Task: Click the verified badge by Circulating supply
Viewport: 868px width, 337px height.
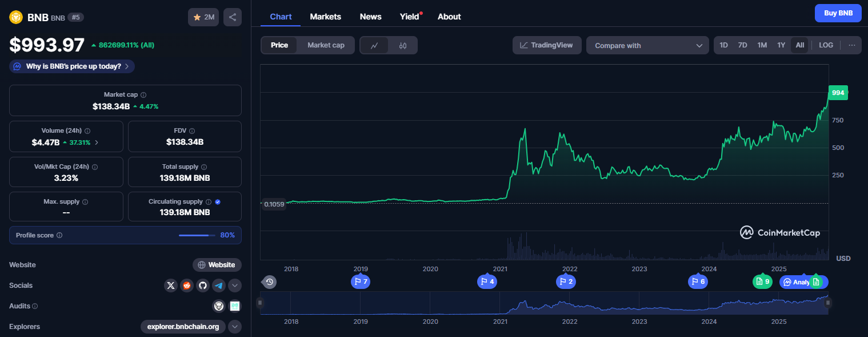Action: [218, 202]
